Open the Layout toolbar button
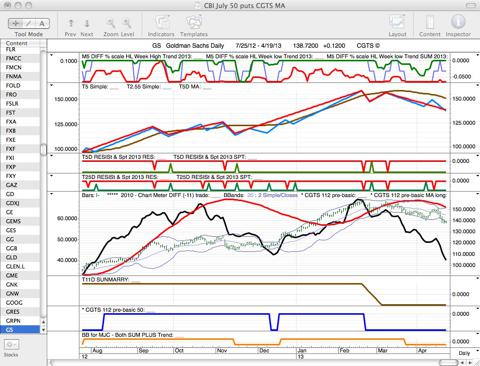This screenshot has width=480, height=366. click(397, 23)
